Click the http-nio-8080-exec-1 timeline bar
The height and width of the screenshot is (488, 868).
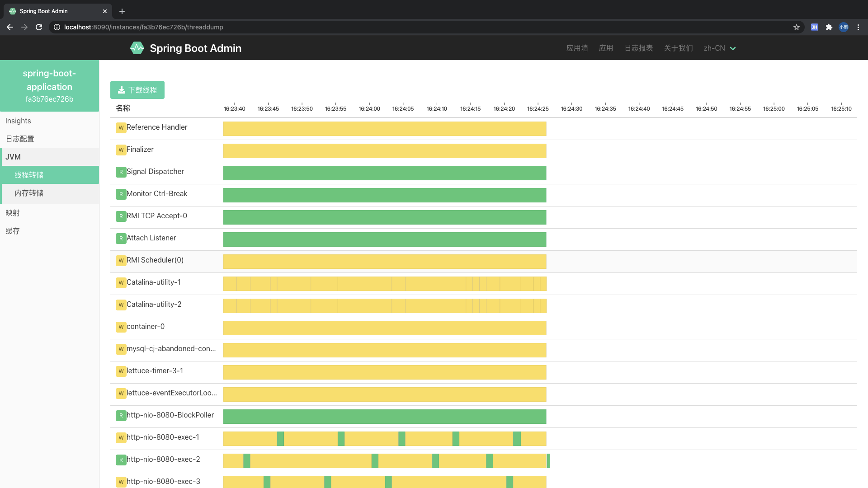(385, 439)
